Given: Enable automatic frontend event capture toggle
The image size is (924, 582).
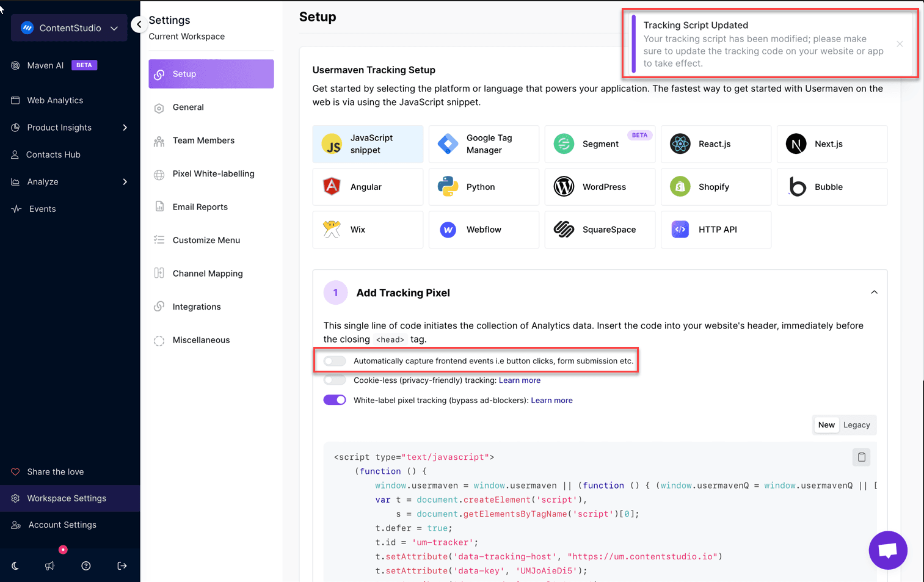Looking at the screenshot, I should coord(335,361).
